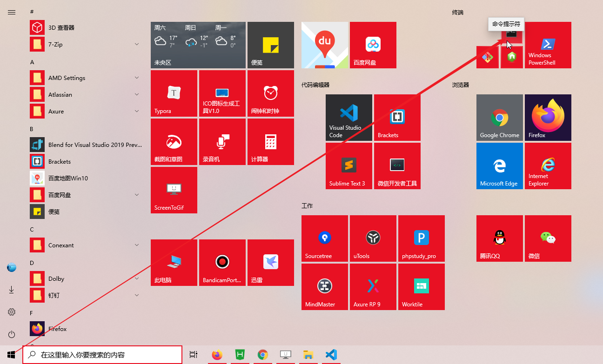Open the 便笺 sticky notes tile
Viewport: 603px width, 364px height.
click(x=271, y=45)
